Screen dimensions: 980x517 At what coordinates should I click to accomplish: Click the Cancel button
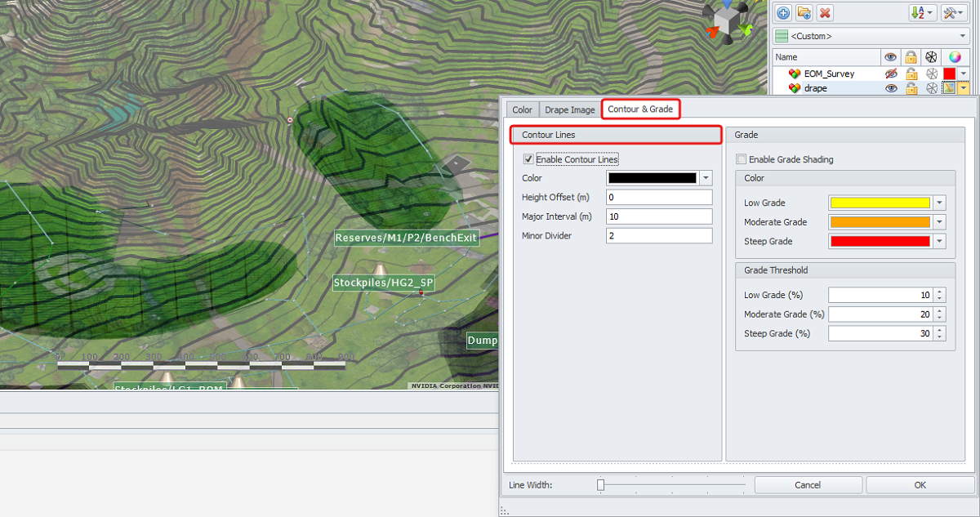(808, 485)
